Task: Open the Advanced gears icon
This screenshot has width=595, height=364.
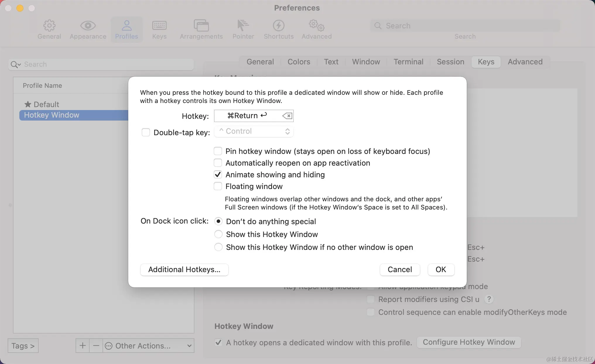Action: coord(317,26)
